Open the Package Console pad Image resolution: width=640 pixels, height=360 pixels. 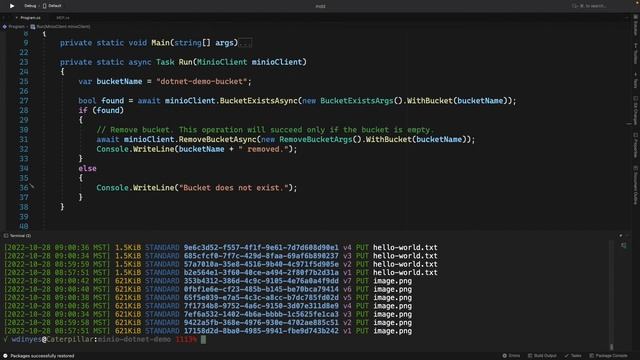(x=608, y=356)
